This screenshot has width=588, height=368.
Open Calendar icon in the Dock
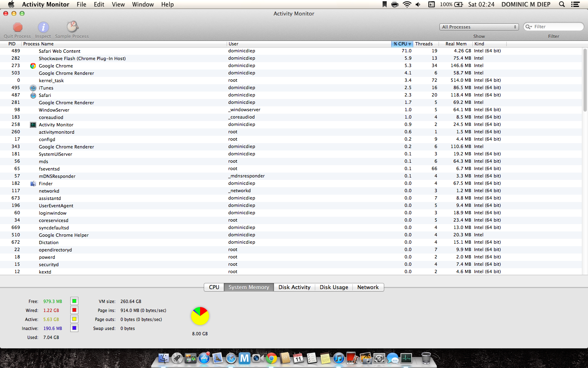click(x=298, y=358)
